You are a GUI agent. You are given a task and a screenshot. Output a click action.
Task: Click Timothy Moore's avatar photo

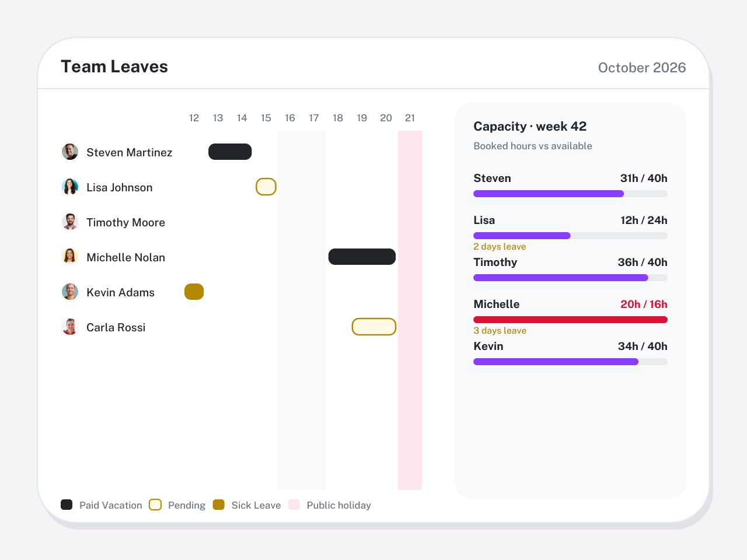point(70,222)
